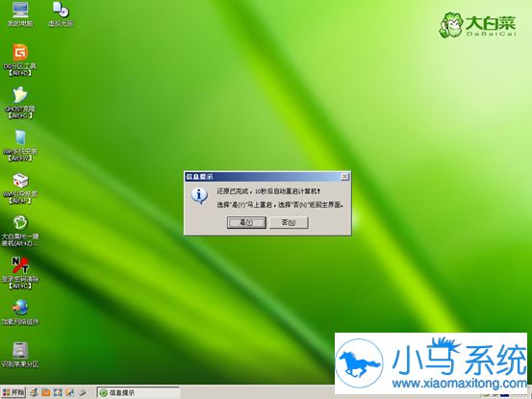This screenshot has width=532, height=399.
Task: Click the 开始 start button
Action: click(13, 392)
